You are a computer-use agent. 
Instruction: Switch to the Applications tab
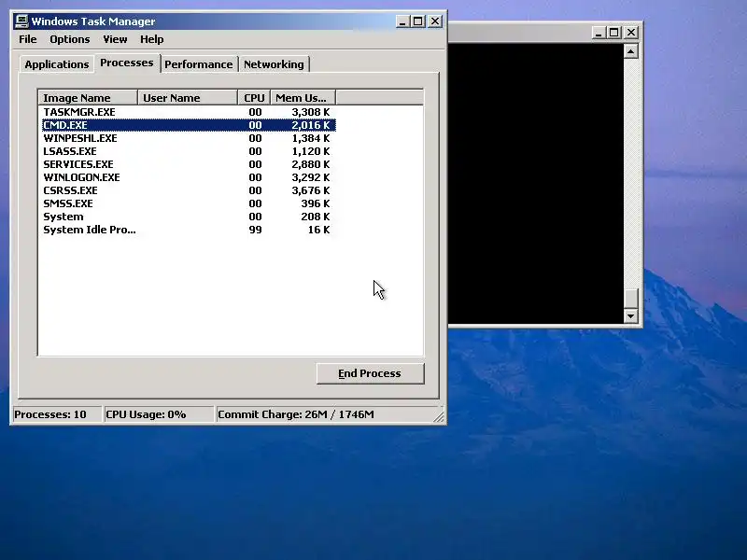tap(57, 64)
